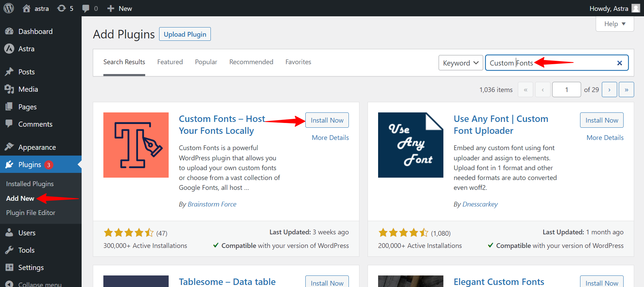Click the Media library icon

pos(9,89)
